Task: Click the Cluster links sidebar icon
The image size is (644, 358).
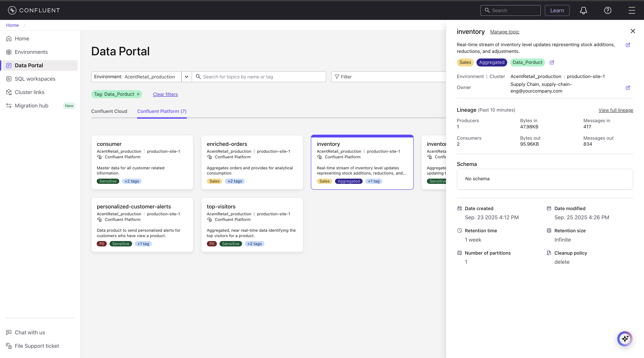Action: click(x=9, y=92)
